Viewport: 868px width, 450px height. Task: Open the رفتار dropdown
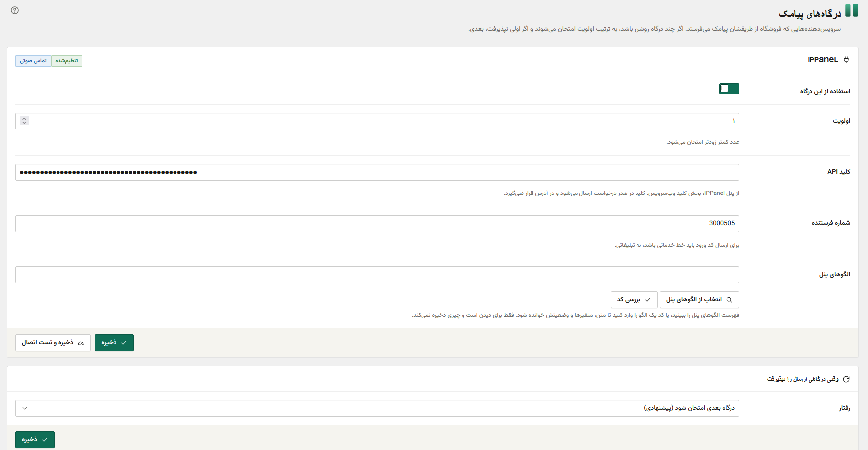coord(377,408)
